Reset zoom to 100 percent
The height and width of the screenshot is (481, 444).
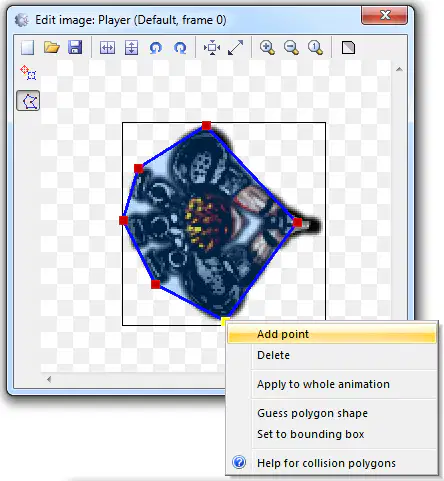coord(315,48)
